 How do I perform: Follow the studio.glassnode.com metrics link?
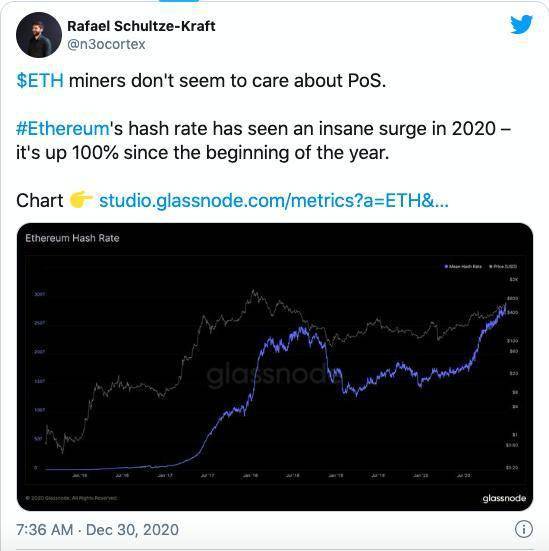[273, 201]
